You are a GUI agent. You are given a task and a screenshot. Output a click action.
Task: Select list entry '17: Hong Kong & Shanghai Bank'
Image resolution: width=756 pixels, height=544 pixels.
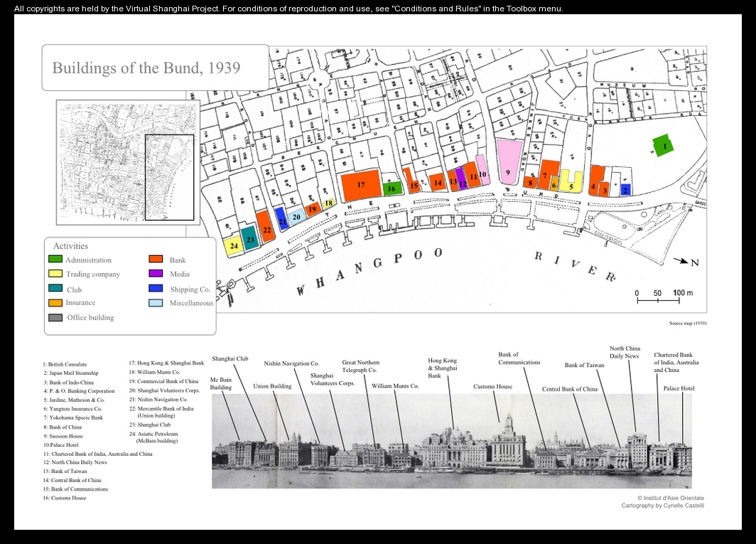[x=166, y=363]
